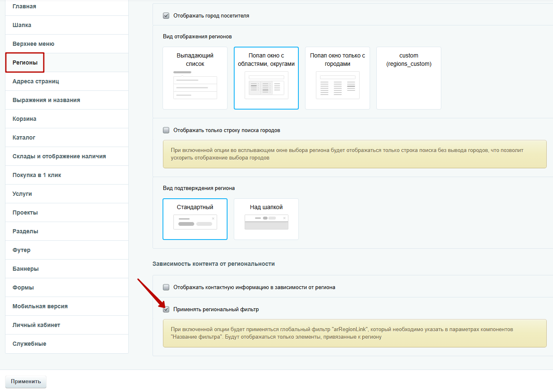Uncheck Отображать город посетителя checkbox
This screenshot has height=392, width=553.
coord(166,15)
